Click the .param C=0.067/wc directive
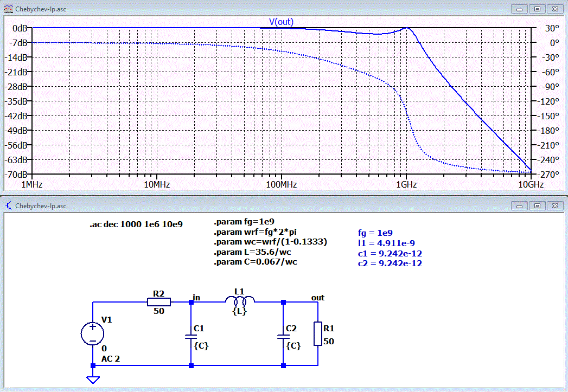 pyautogui.click(x=256, y=262)
